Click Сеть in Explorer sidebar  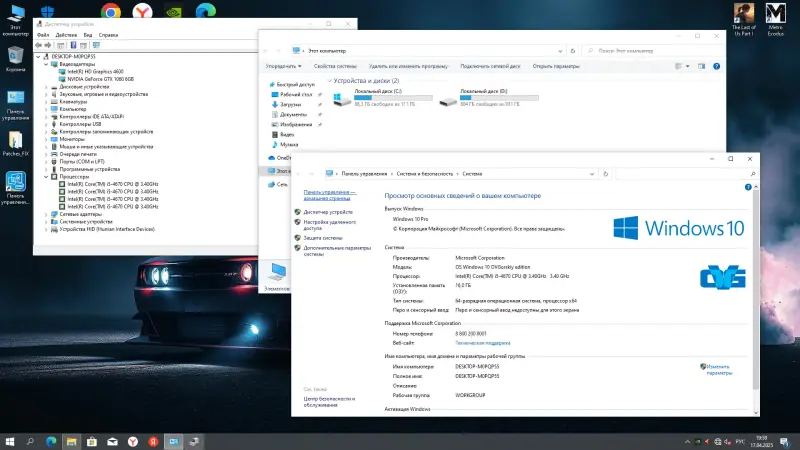point(282,185)
